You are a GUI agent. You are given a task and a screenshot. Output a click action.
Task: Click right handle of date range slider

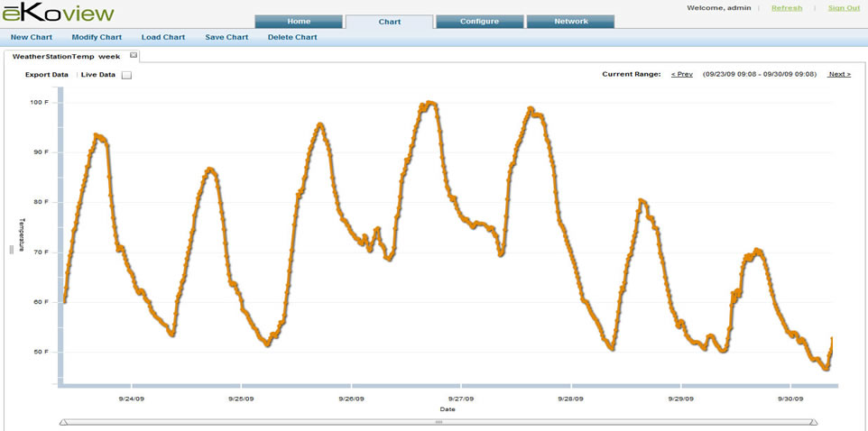tap(814, 421)
